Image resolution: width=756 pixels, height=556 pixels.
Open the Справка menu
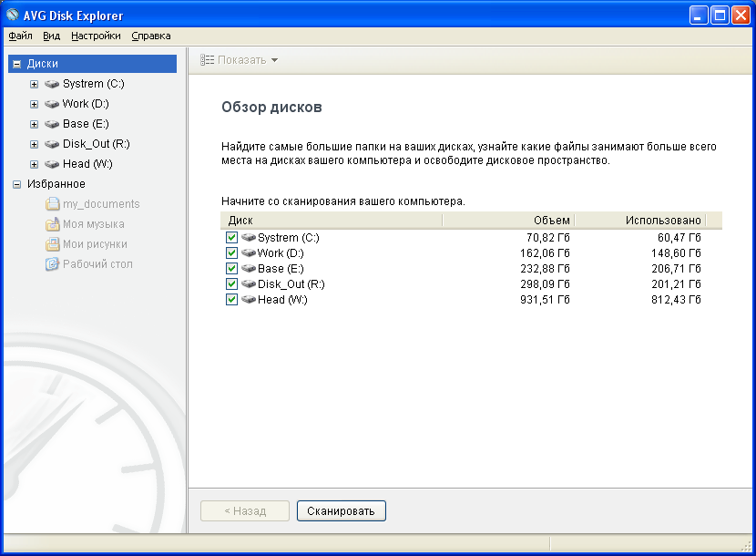(x=151, y=36)
